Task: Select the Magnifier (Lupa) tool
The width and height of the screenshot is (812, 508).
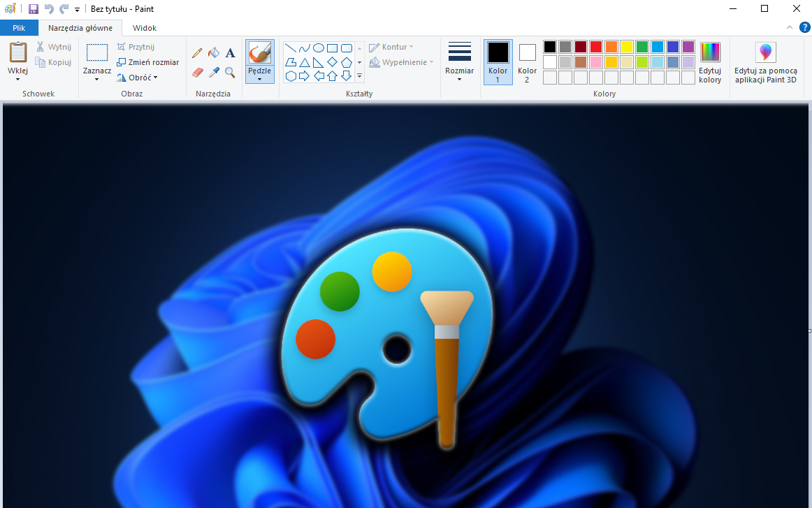Action: 230,73
